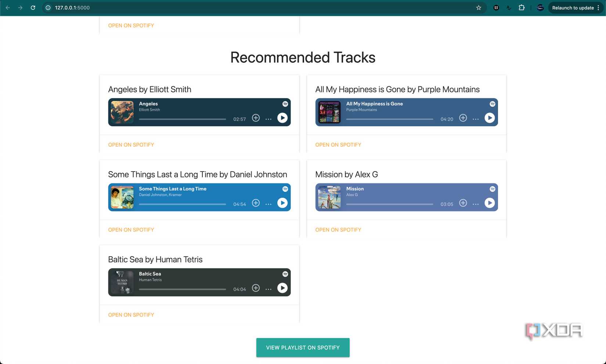Click the shield extension icon in toolbar

(x=496, y=8)
